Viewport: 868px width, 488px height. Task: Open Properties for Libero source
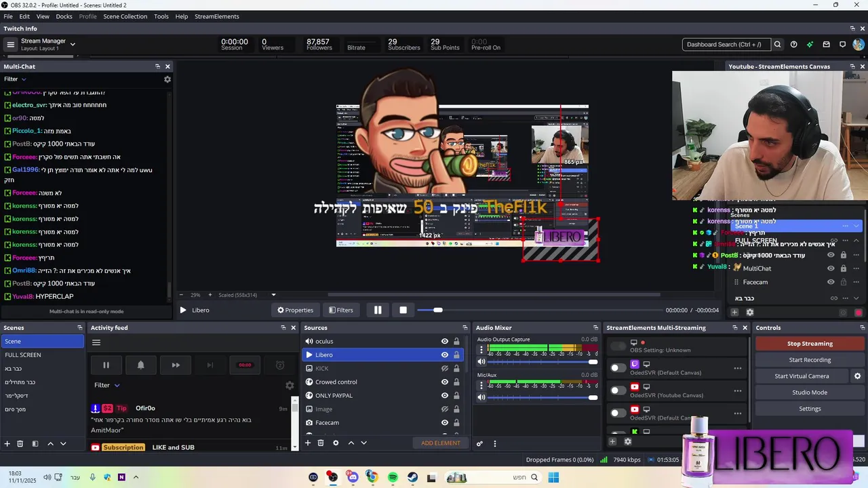tap(295, 310)
